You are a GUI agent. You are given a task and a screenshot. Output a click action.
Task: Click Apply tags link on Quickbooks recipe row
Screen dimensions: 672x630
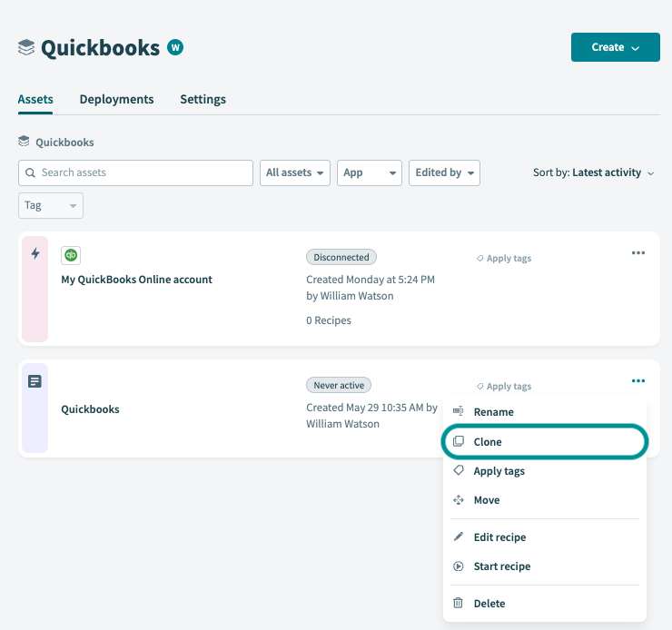click(x=504, y=387)
